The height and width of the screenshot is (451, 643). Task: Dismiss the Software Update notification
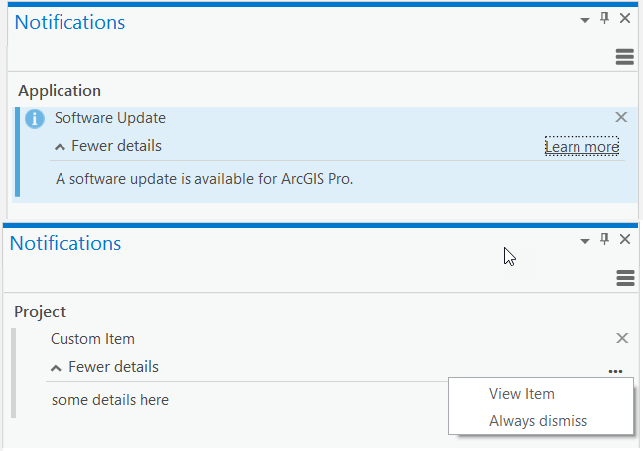pyautogui.click(x=621, y=118)
